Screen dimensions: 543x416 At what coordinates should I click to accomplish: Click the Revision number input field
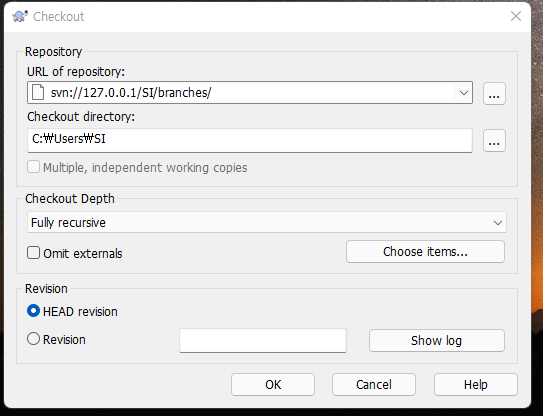pyautogui.click(x=263, y=340)
